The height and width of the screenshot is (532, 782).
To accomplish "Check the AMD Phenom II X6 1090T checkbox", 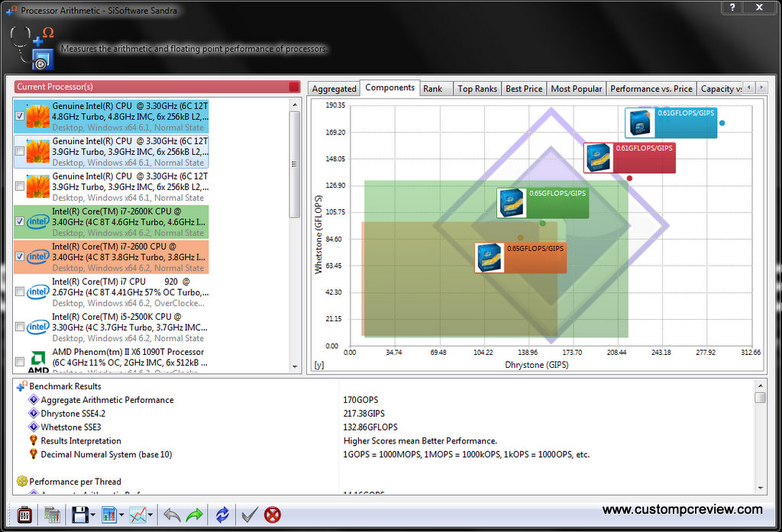I will (19, 362).
